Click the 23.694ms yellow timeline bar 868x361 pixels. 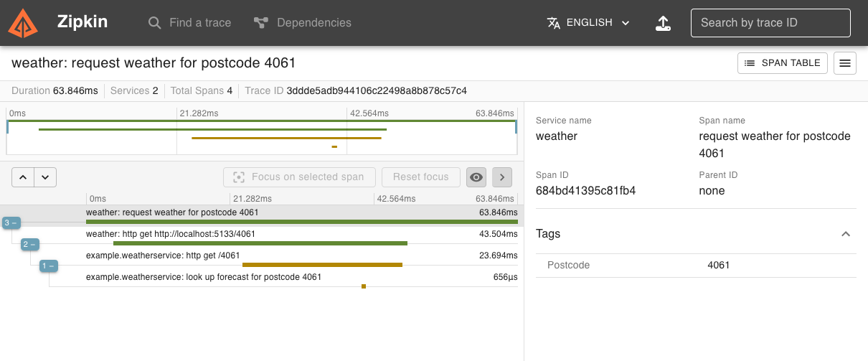pos(322,265)
